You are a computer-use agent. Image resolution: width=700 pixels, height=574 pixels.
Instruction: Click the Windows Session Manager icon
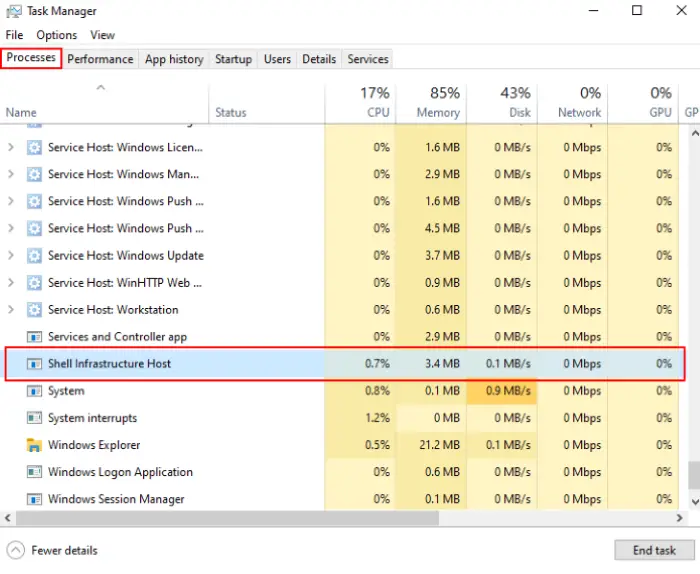(34, 499)
